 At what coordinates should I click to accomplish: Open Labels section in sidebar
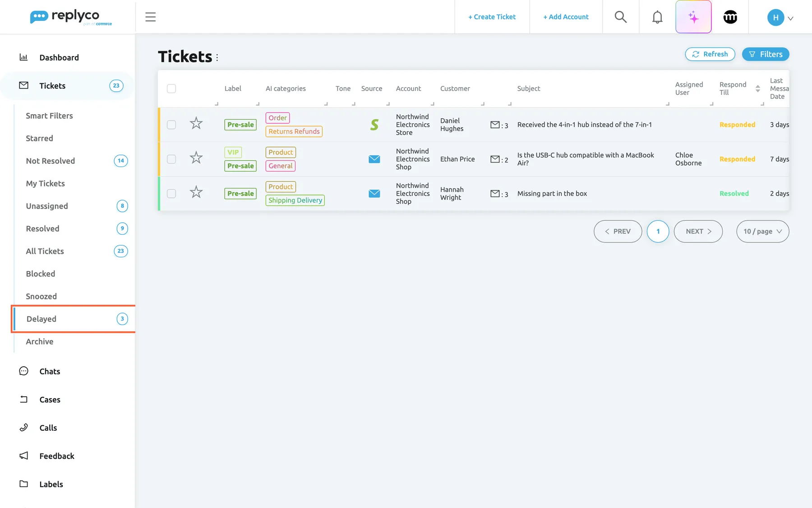pos(51,484)
